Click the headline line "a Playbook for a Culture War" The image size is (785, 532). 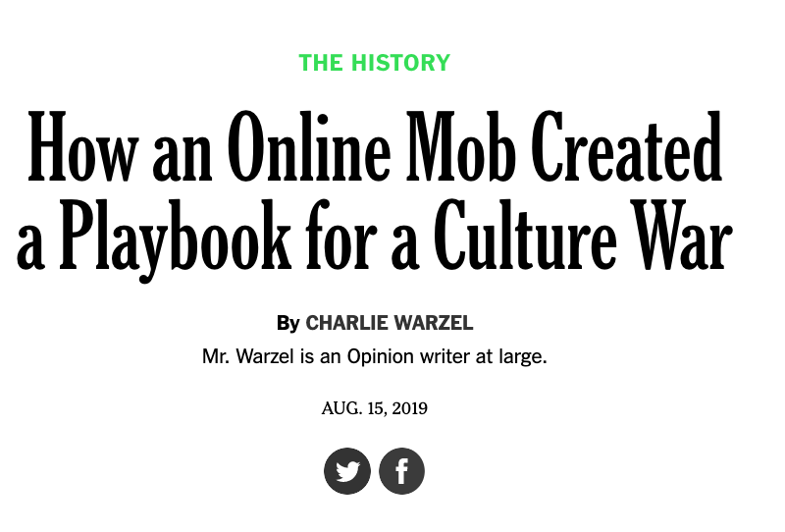pos(375,236)
